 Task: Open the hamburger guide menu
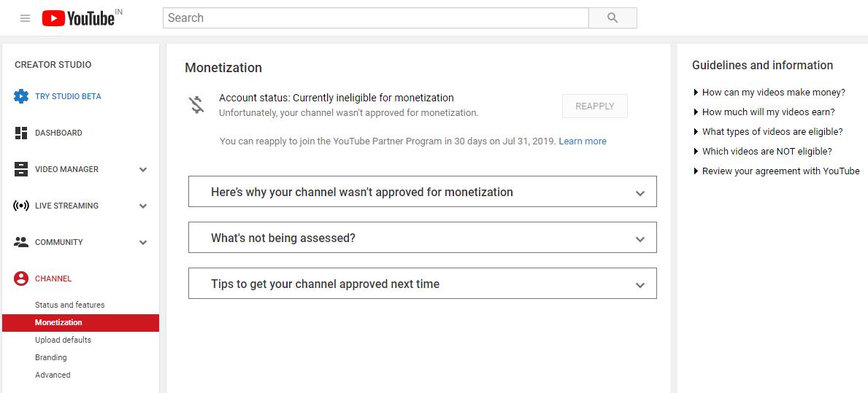(25, 18)
